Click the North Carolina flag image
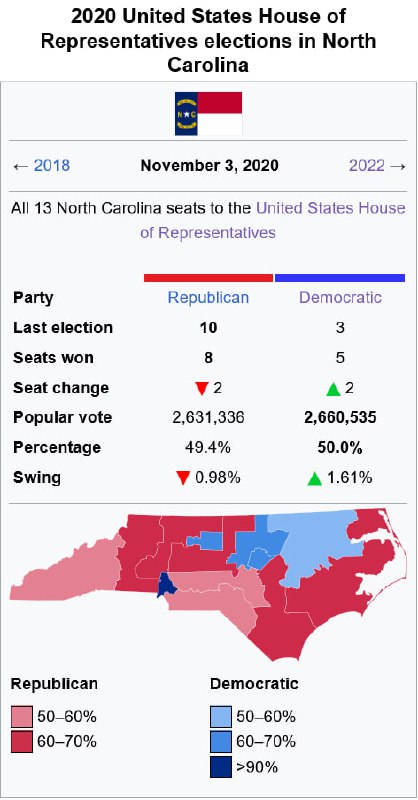418x800 pixels. click(208, 113)
